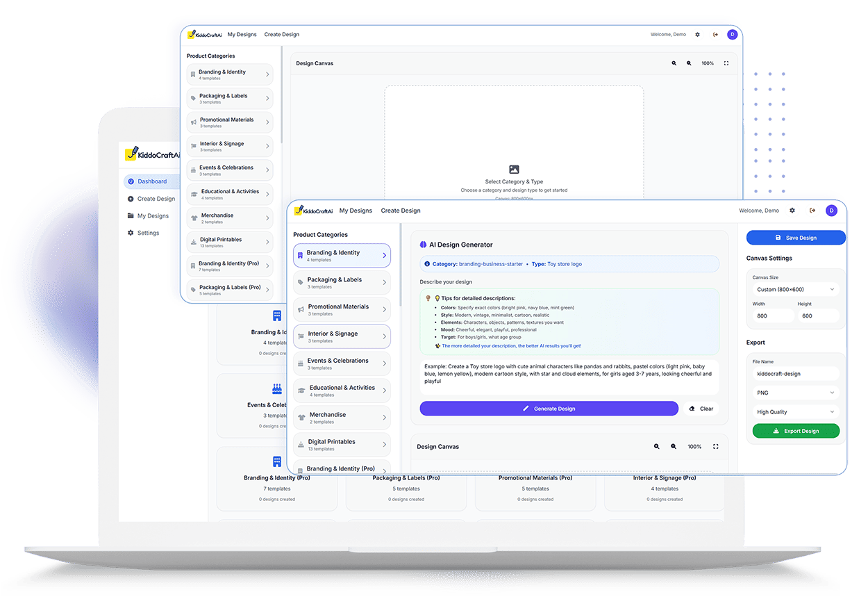The height and width of the screenshot is (615, 868).
Task: Open the High Quality export dropdown
Action: [x=795, y=412]
